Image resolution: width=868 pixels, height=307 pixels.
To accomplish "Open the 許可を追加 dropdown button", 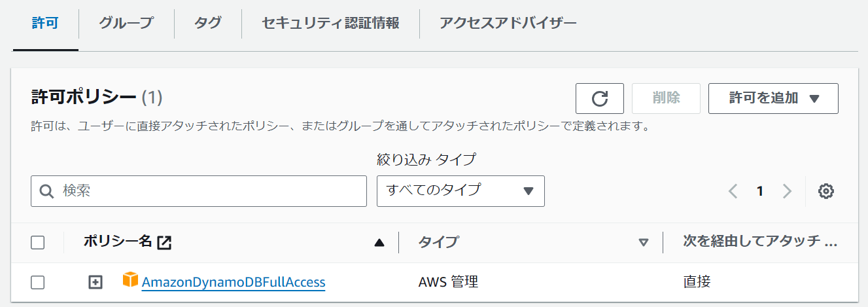I will 773,98.
